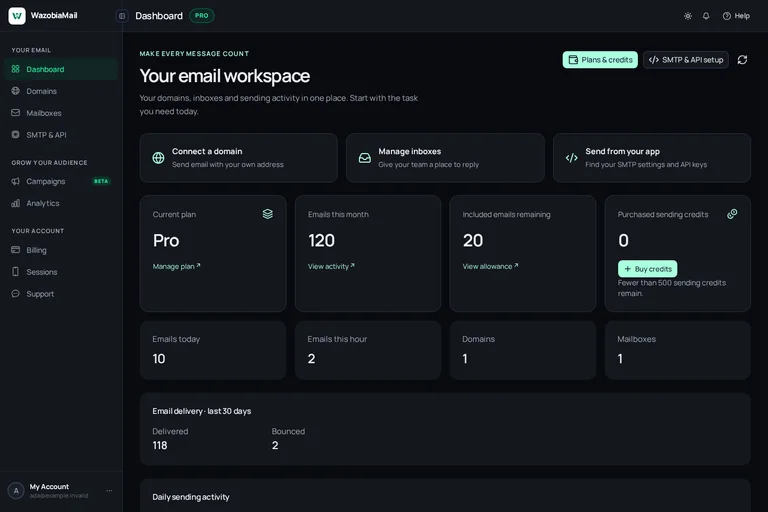The width and height of the screenshot is (768, 512).
Task: Select the Emails this hour card
Action: (368, 350)
